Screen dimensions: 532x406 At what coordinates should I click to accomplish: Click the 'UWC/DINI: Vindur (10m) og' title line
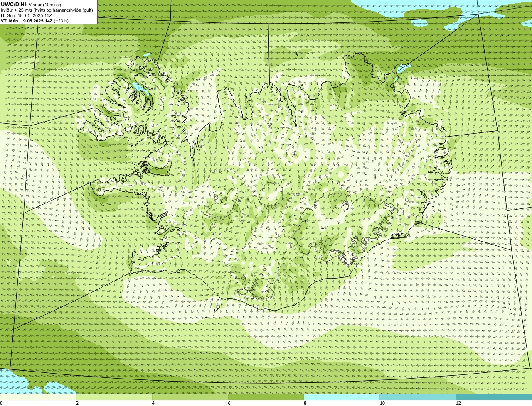click(x=31, y=4)
